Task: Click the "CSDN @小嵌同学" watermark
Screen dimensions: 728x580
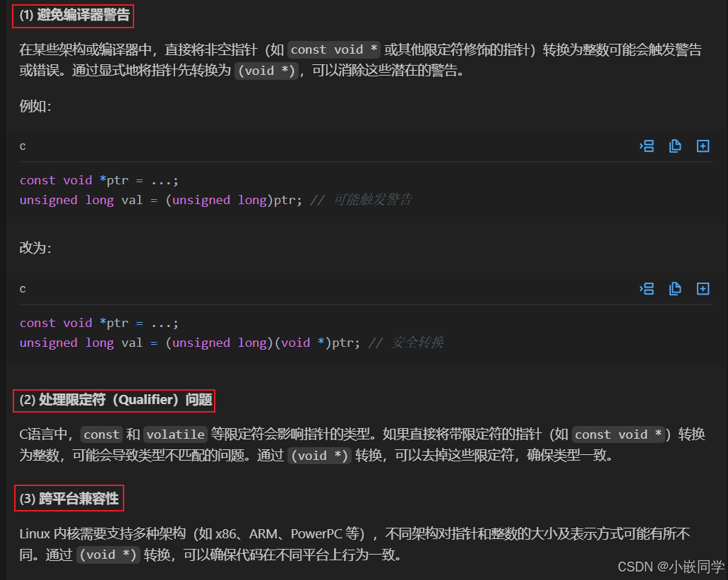Action: pyautogui.click(x=671, y=567)
